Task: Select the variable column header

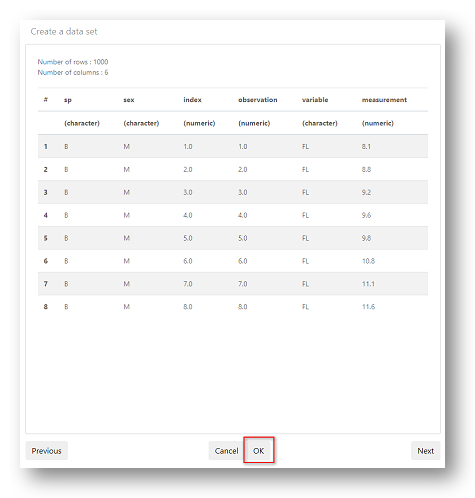Action: pos(315,100)
